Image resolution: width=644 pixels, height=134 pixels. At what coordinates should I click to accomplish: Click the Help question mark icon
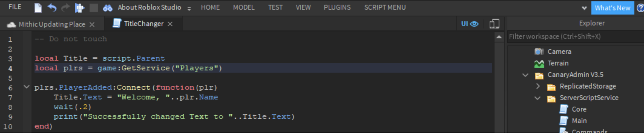640,8
